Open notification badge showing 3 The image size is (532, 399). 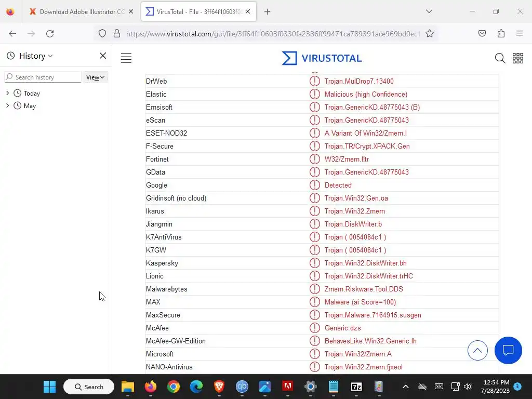click(517, 386)
